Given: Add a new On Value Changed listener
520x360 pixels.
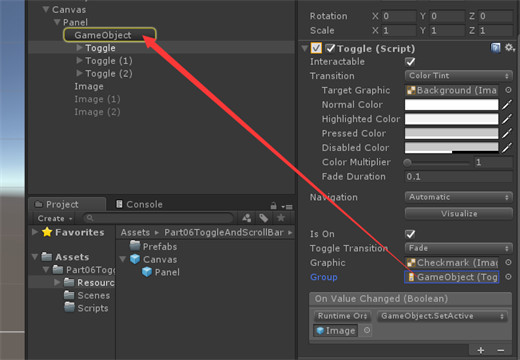Looking at the screenshot, I should coord(481,350).
